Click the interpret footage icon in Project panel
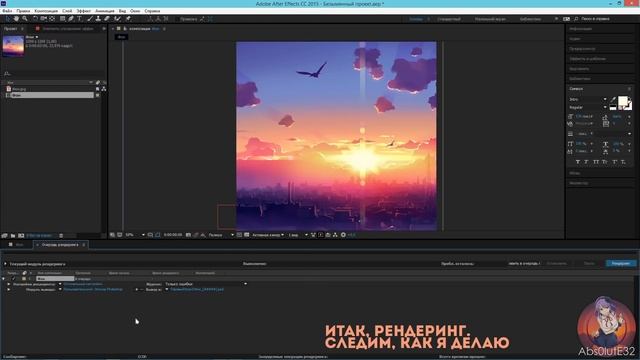Viewport: 640px width, 360px height. pos(4,236)
